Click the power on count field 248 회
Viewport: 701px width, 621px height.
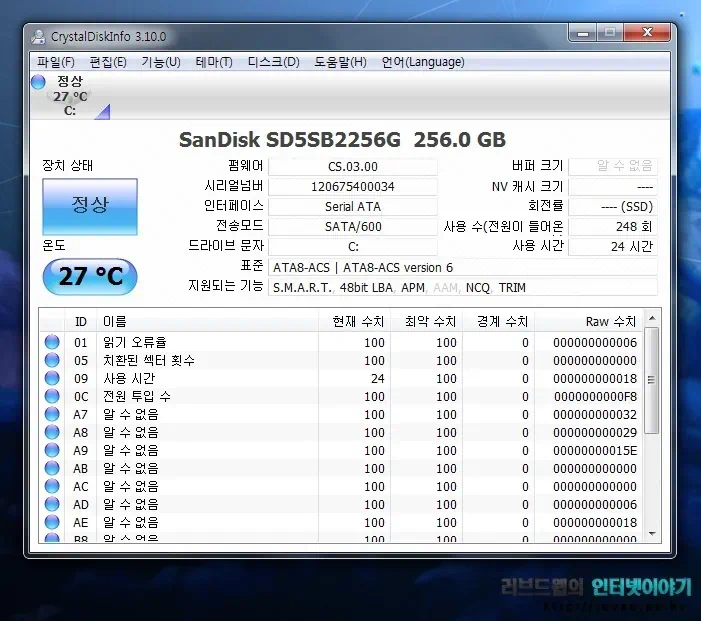pyautogui.click(x=613, y=227)
